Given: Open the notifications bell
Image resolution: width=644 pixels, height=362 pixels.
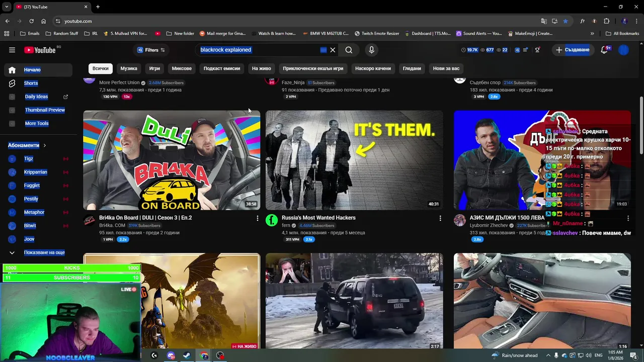Looking at the screenshot, I should [605, 50].
